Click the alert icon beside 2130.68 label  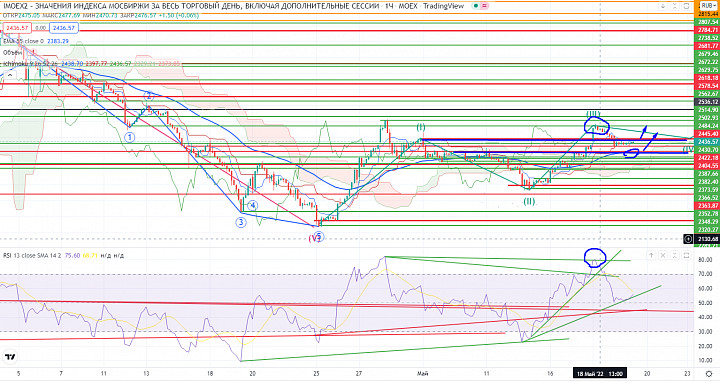pos(688,239)
